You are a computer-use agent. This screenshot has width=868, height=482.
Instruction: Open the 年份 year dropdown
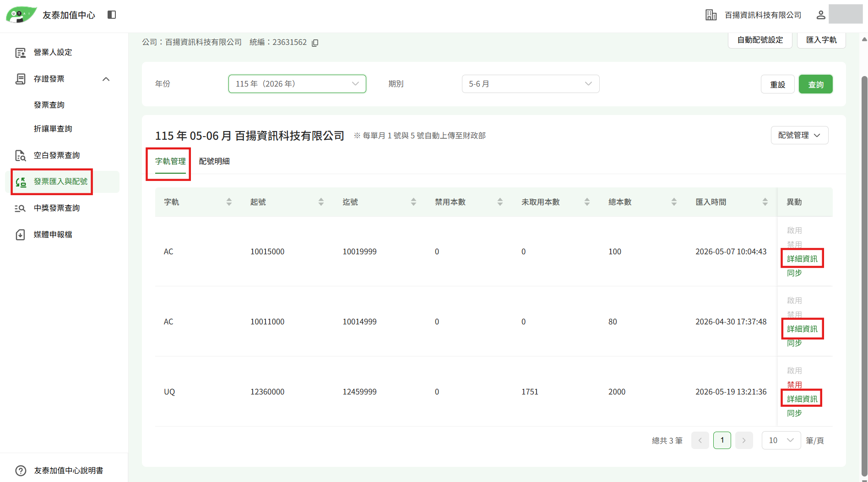pos(297,84)
